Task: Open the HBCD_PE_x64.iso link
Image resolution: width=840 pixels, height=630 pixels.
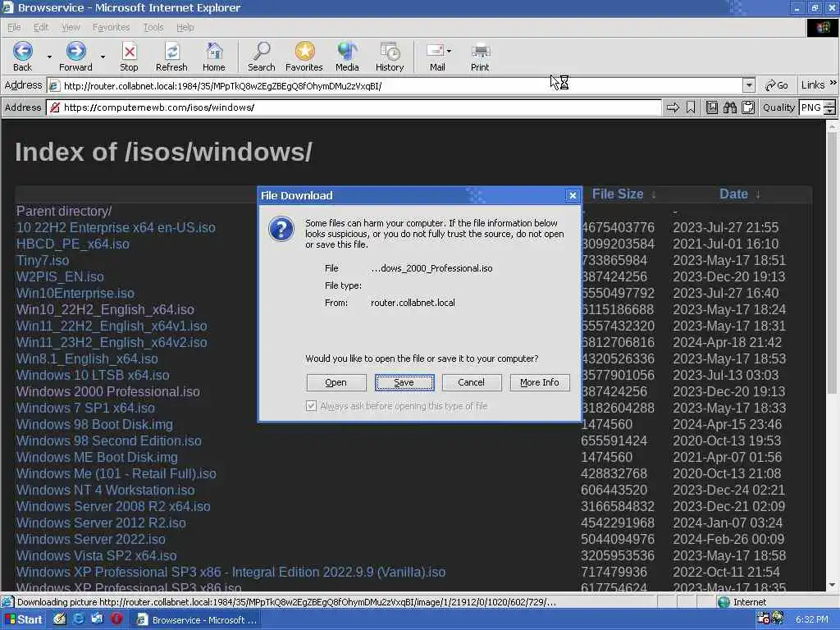Action: (73, 244)
